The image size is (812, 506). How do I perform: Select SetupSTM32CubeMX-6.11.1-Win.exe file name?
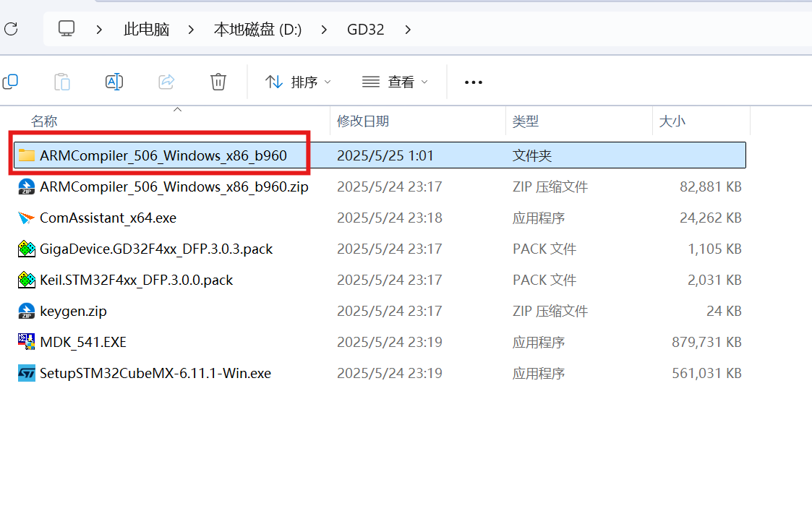click(155, 373)
